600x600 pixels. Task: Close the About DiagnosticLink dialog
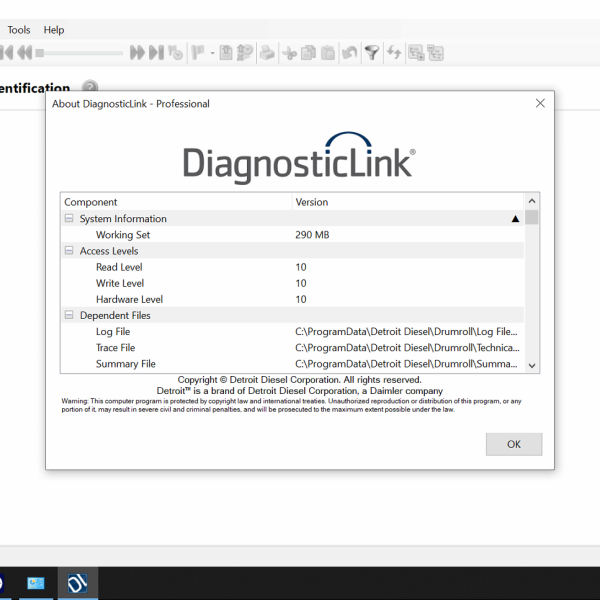pos(540,103)
